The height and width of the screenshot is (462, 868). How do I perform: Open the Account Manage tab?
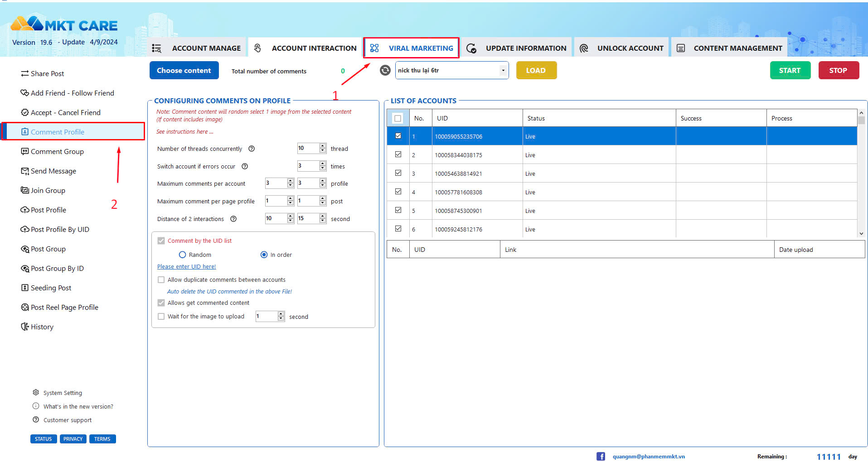click(x=197, y=48)
